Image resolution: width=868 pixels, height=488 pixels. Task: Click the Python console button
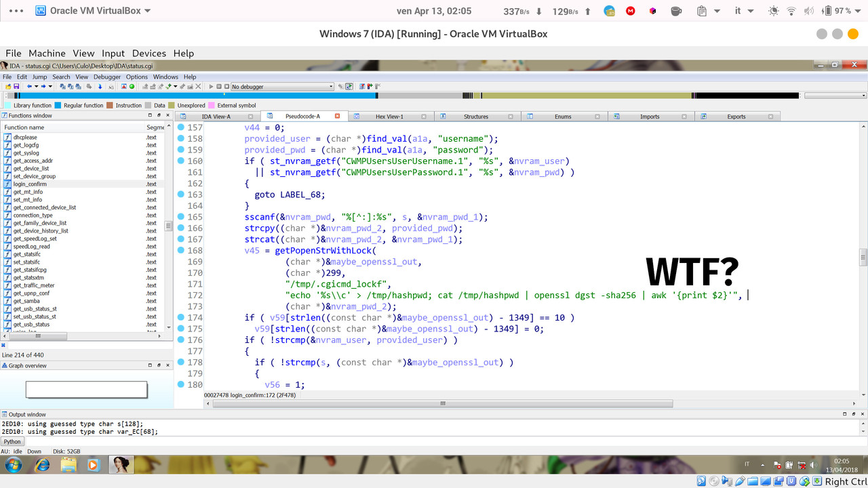12,441
